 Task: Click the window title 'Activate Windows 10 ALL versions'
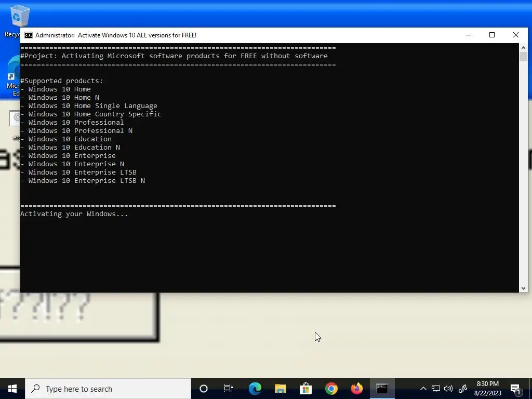click(137, 35)
